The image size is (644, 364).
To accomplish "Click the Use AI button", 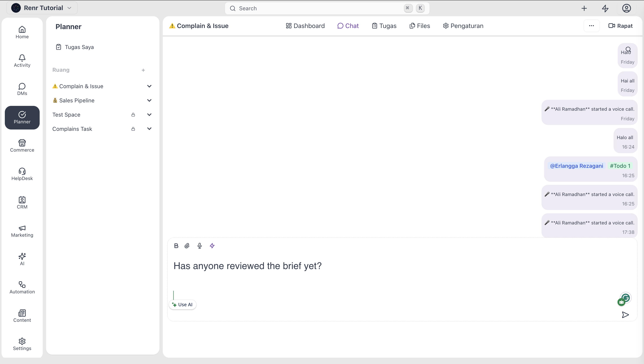I will click(x=182, y=304).
